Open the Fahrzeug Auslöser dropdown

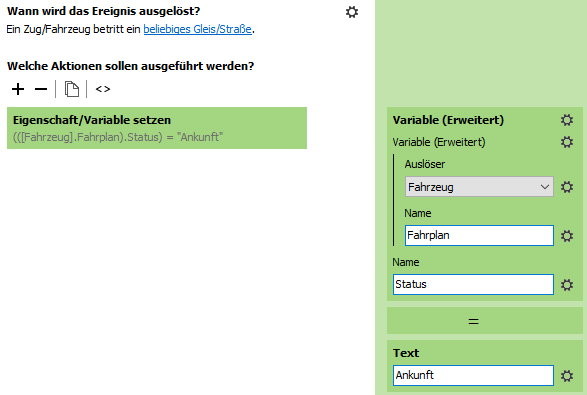point(479,186)
